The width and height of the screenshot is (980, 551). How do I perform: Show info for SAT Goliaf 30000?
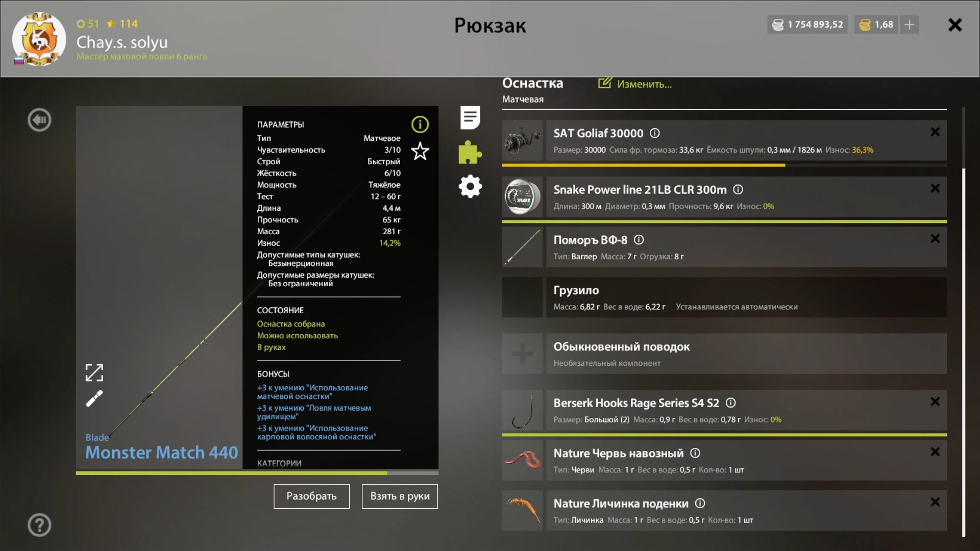click(x=655, y=133)
